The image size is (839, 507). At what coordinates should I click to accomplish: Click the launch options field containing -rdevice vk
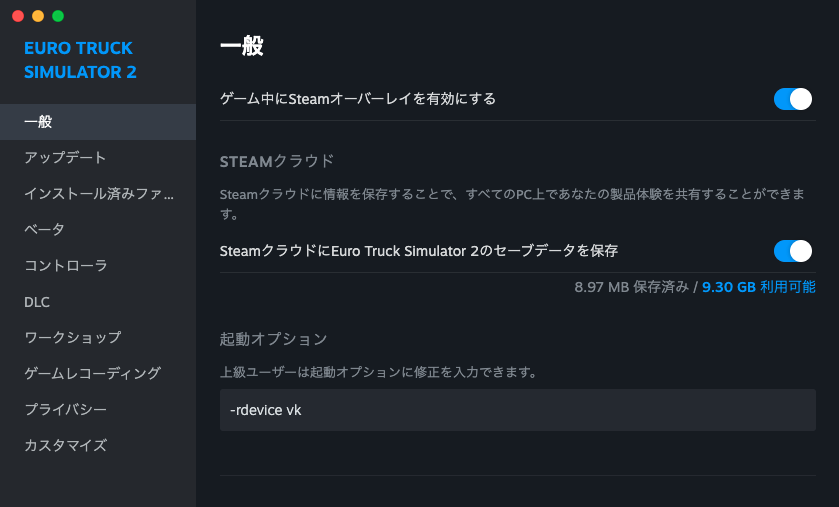pyautogui.click(x=517, y=410)
